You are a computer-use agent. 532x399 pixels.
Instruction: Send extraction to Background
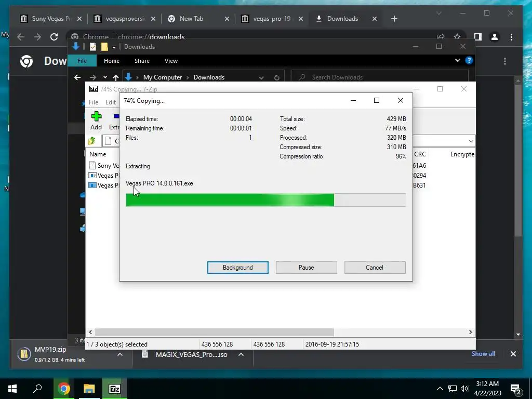click(237, 268)
